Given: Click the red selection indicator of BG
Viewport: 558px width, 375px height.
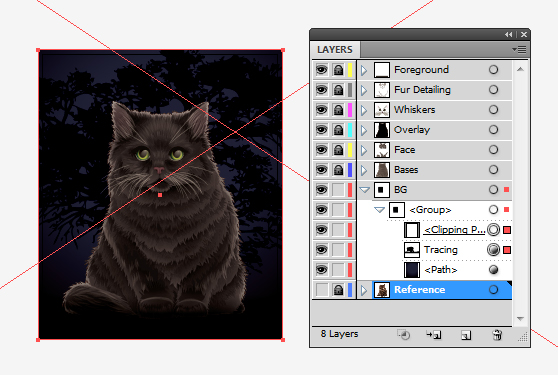Looking at the screenshot, I should click(506, 190).
